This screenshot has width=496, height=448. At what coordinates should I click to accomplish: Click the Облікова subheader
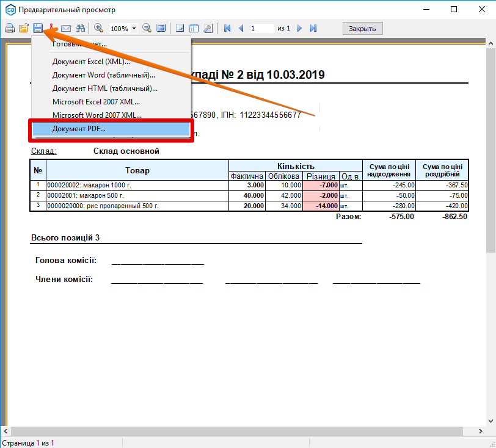[x=284, y=176]
